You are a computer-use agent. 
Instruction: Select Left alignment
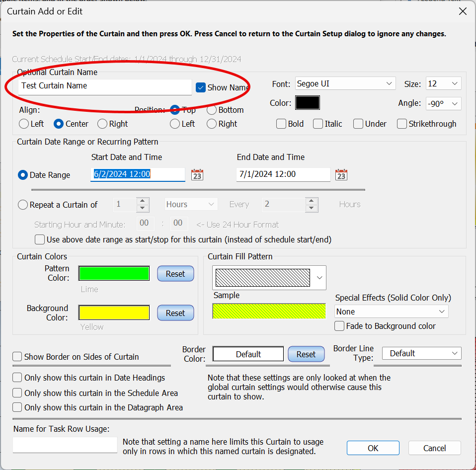(23, 124)
